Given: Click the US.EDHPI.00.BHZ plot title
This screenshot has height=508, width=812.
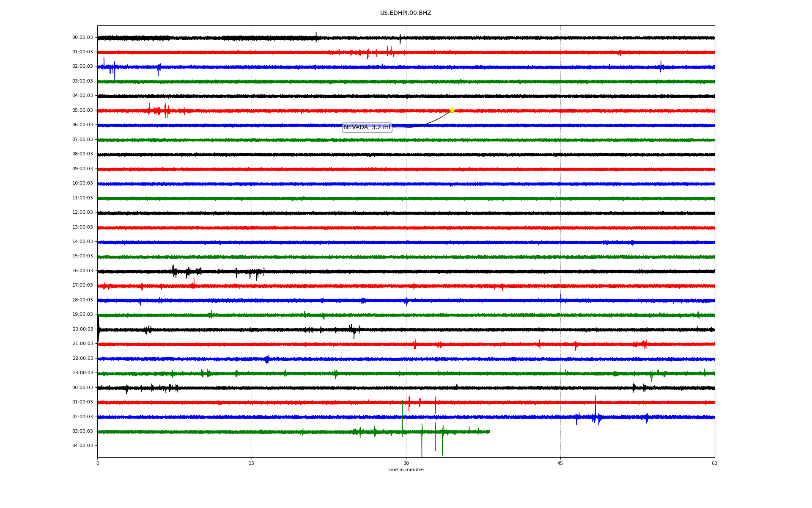Looking at the screenshot, I should tap(405, 13).
